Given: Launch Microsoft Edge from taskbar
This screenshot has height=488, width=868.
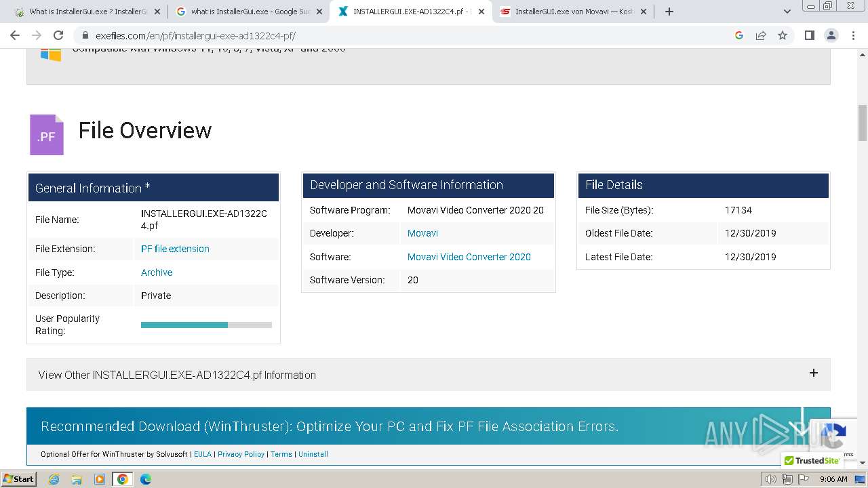Looking at the screenshot, I should click(145, 479).
